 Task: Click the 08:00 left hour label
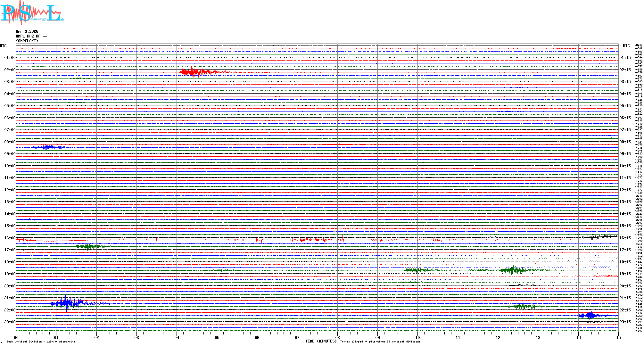(10, 142)
